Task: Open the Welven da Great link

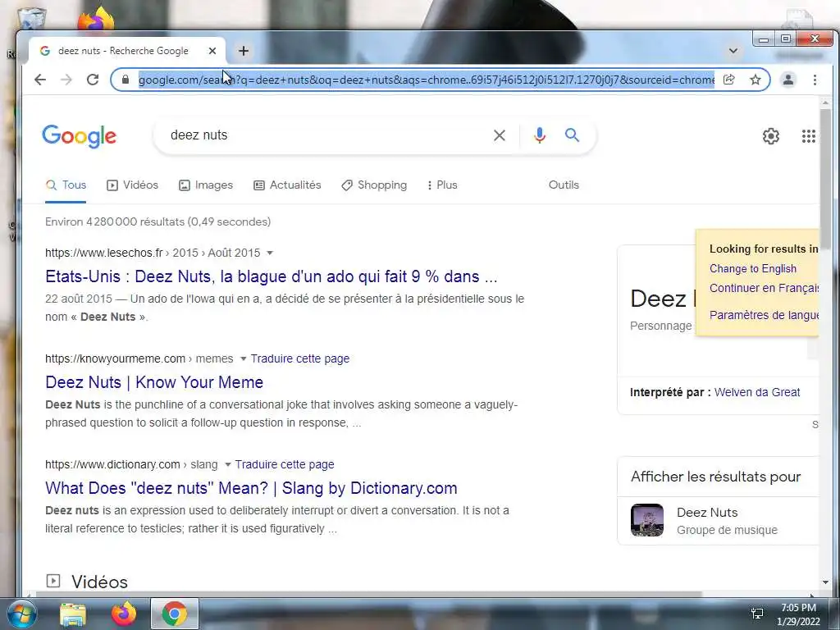Action: point(757,392)
